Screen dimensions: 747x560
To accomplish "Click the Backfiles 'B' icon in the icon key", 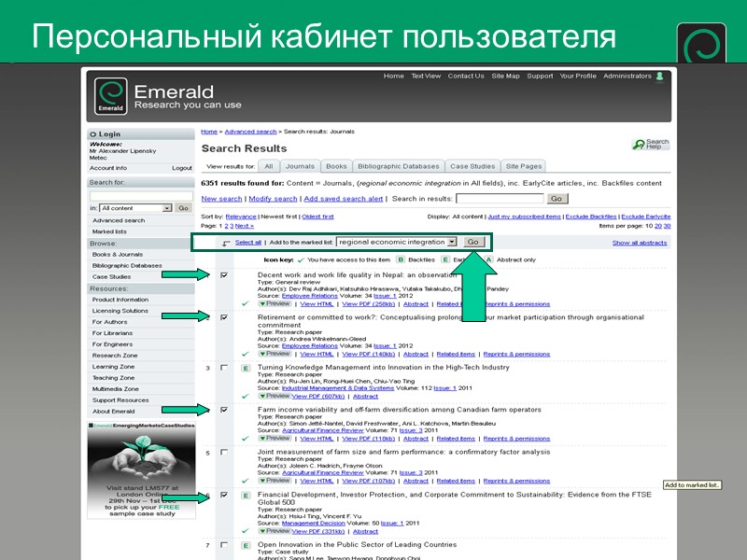I will 401,259.
